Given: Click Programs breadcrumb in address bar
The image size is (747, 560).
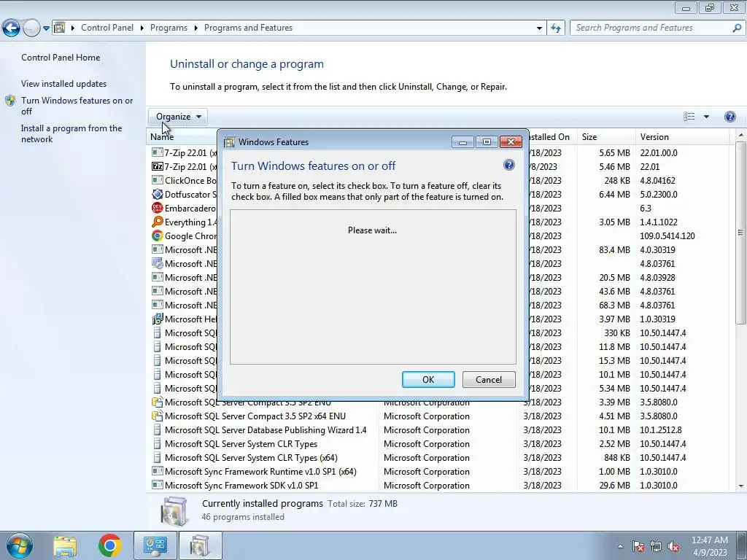Looking at the screenshot, I should coord(169,28).
